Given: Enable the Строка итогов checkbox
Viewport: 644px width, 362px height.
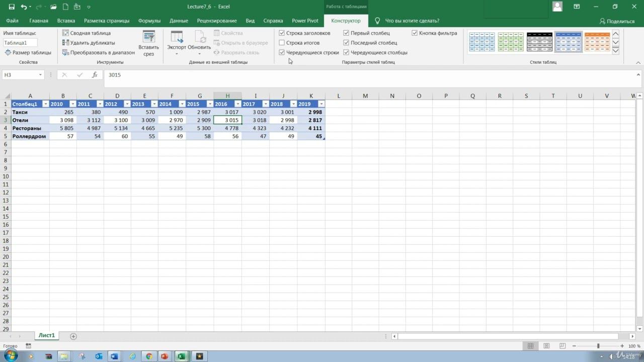Looking at the screenshot, I should (x=282, y=43).
